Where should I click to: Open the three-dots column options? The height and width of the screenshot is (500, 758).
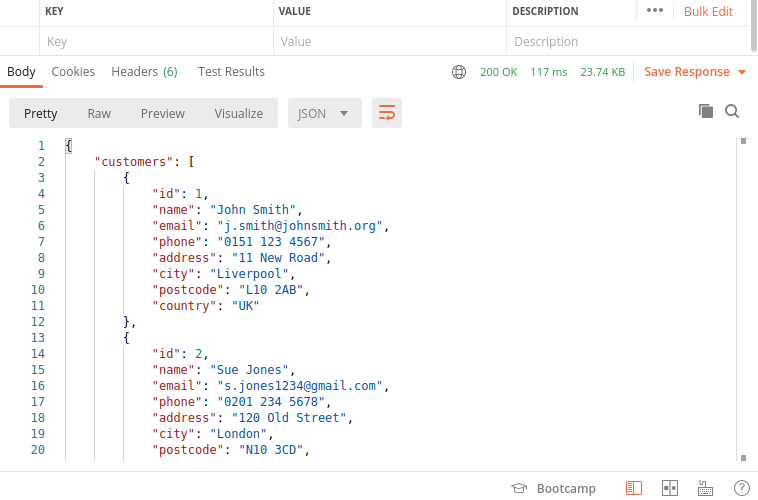(x=655, y=11)
